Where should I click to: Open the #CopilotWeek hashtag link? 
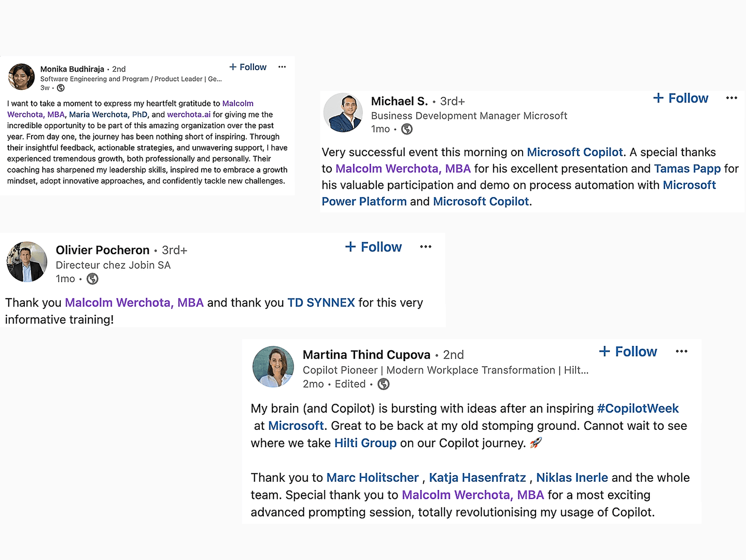[638, 408]
